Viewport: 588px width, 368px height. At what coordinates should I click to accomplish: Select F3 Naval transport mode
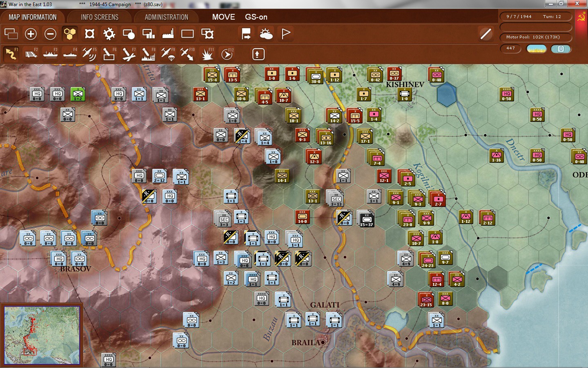(50, 54)
